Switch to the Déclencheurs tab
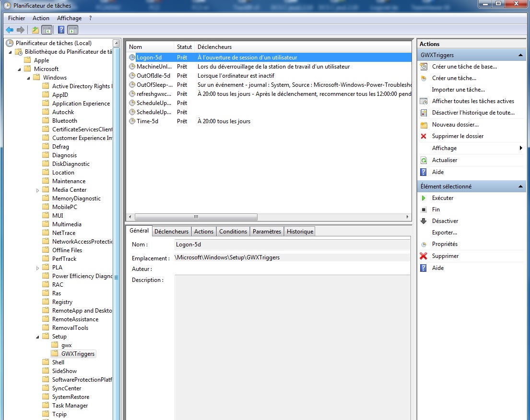The width and height of the screenshot is (530, 420). coord(171,232)
